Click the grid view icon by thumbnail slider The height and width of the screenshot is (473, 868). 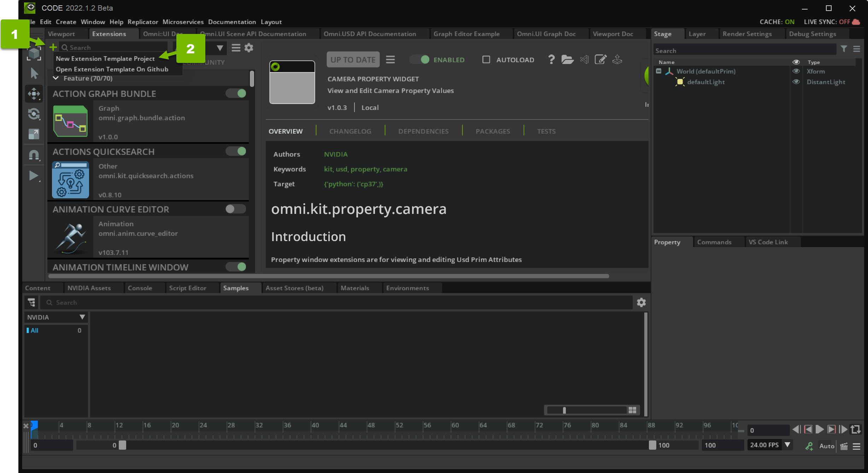(x=632, y=410)
